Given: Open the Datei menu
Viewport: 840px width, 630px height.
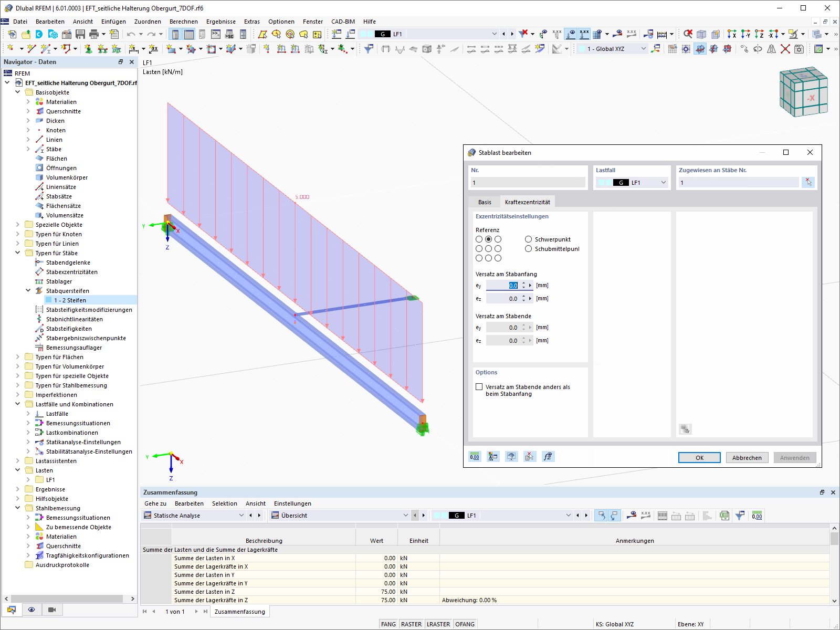Looking at the screenshot, I should coord(20,22).
